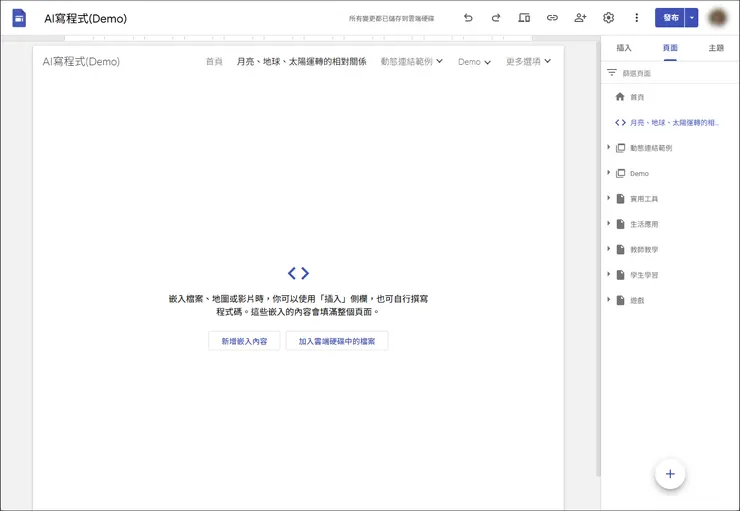Click the filter icon beside 篩選頁面
The width and height of the screenshot is (740, 511).
[612, 73]
